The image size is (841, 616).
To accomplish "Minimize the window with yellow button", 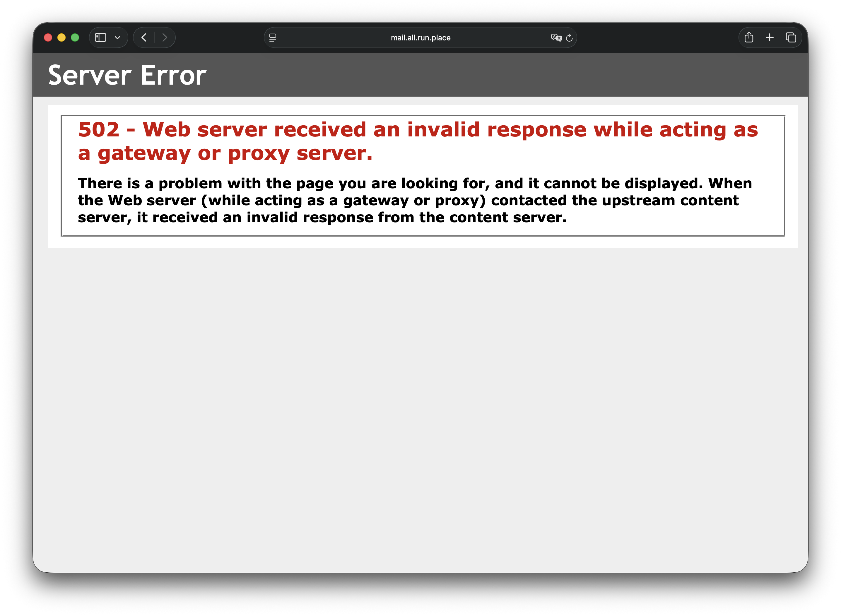I will 61,38.
